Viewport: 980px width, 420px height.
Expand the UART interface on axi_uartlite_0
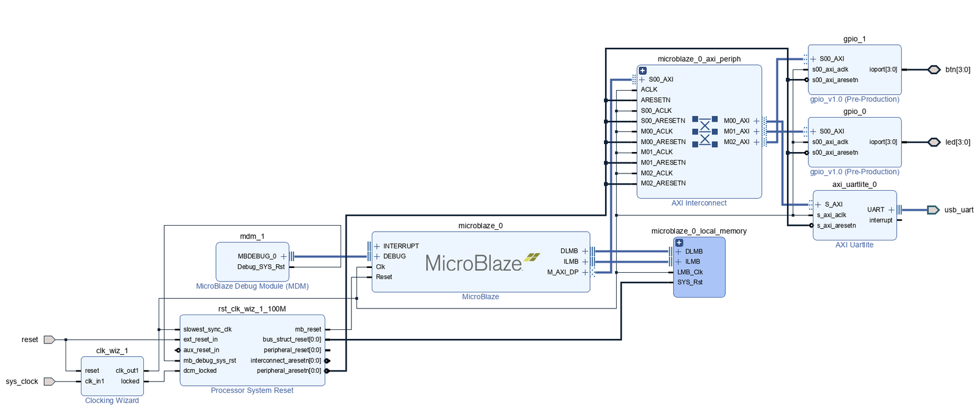point(891,210)
